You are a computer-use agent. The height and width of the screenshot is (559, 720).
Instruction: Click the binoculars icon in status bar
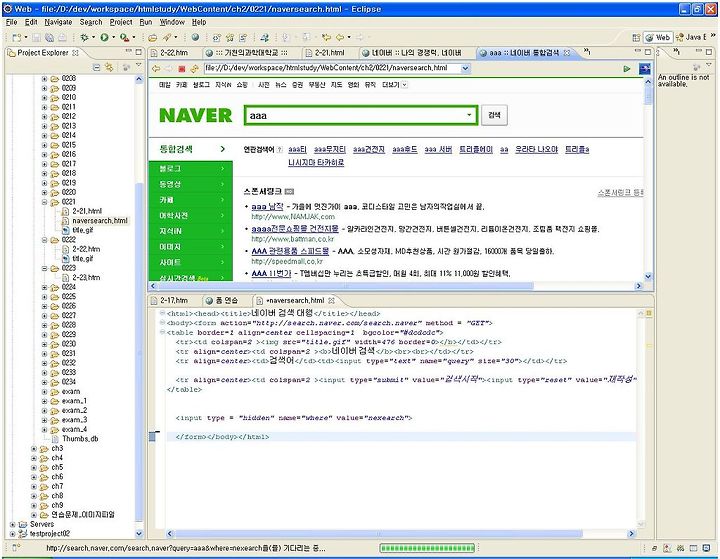tap(681, 548)
